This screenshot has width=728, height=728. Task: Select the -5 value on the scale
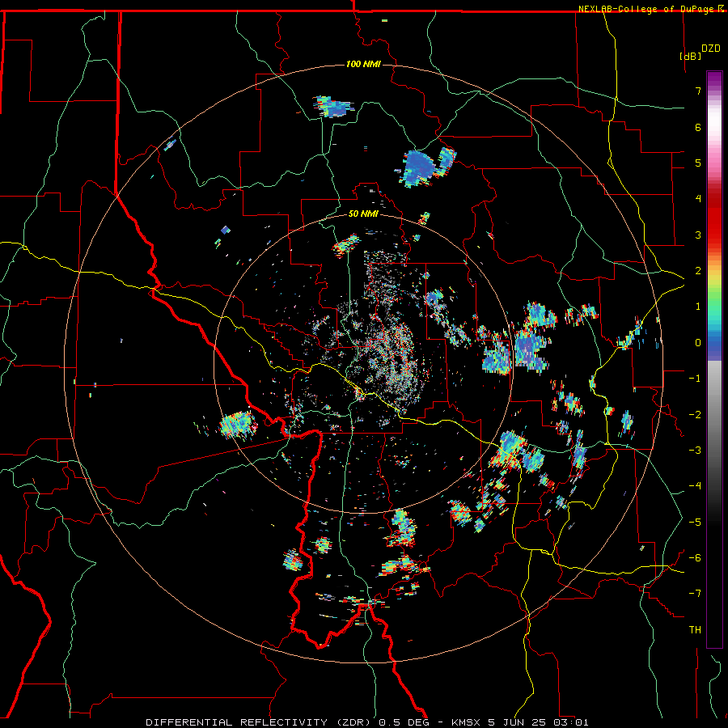click(x=695, y=523)
